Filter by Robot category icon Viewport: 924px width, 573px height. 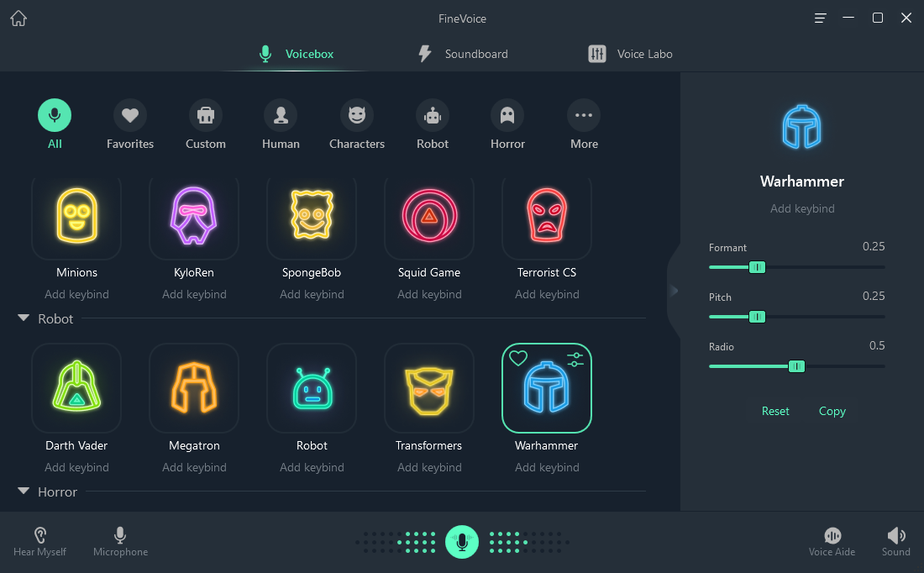[x=433, y=115]
